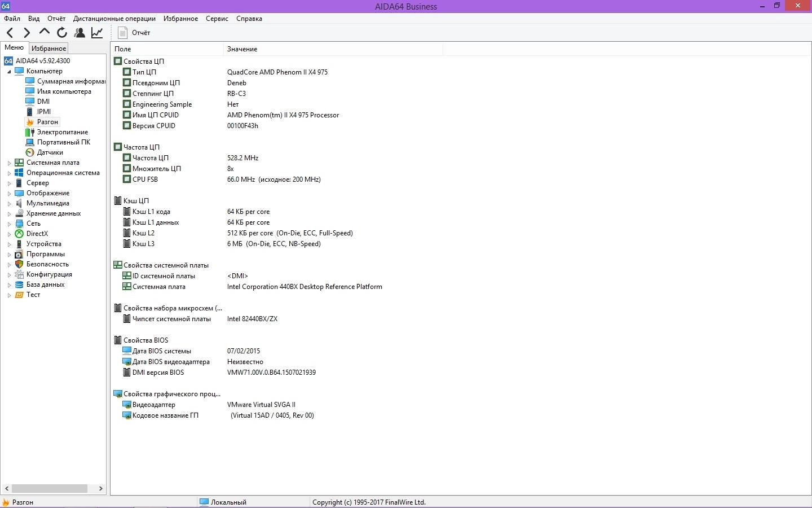
Task: Open the Сервис menu
Action: [x=217, y=19]
